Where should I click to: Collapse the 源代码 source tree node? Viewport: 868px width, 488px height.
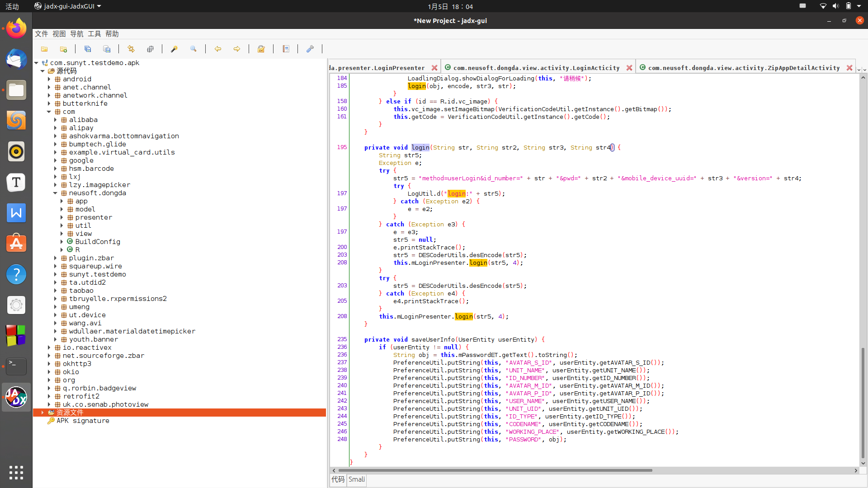coord(43,71)
